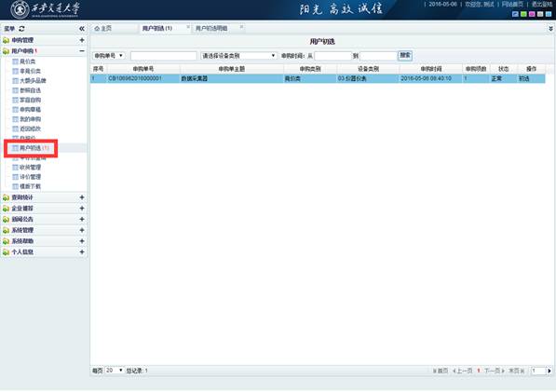Screen dimensions: 556x392
Task: Open 模板下载 in the sidebar
Action: 30,186
